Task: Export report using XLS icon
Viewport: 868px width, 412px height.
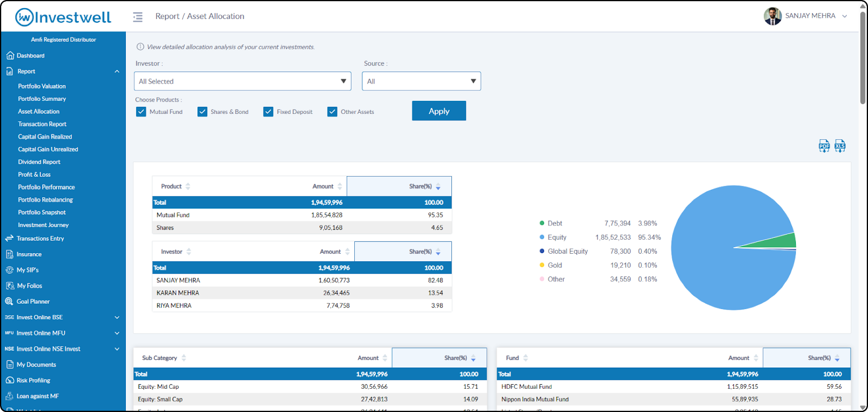Action: point(840,146)
